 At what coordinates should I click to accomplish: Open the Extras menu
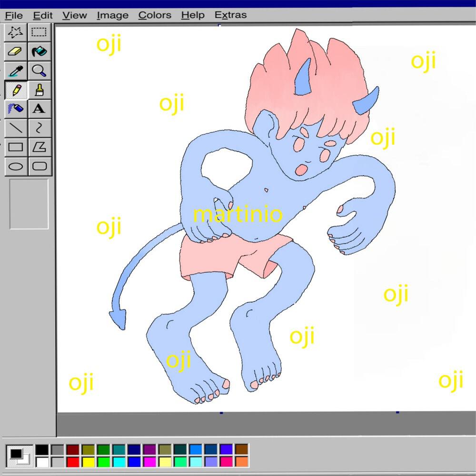231,15
